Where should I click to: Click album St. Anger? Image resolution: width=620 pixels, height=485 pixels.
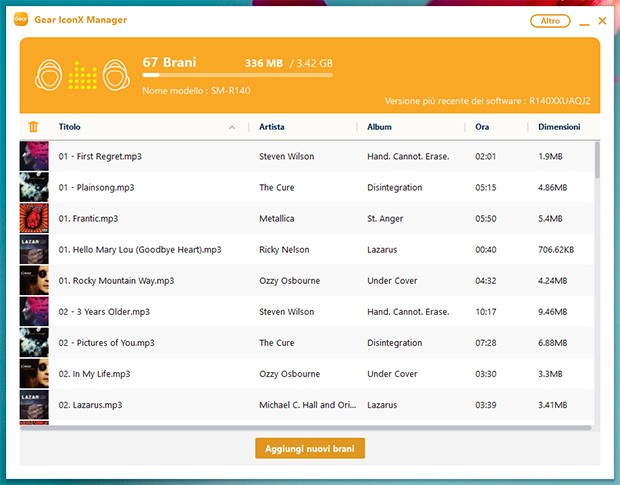pos(385,219)
